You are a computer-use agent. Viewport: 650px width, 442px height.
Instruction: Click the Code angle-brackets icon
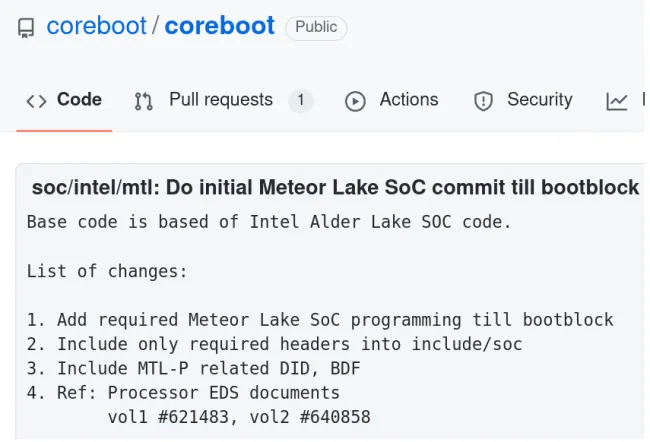point(36,101)
